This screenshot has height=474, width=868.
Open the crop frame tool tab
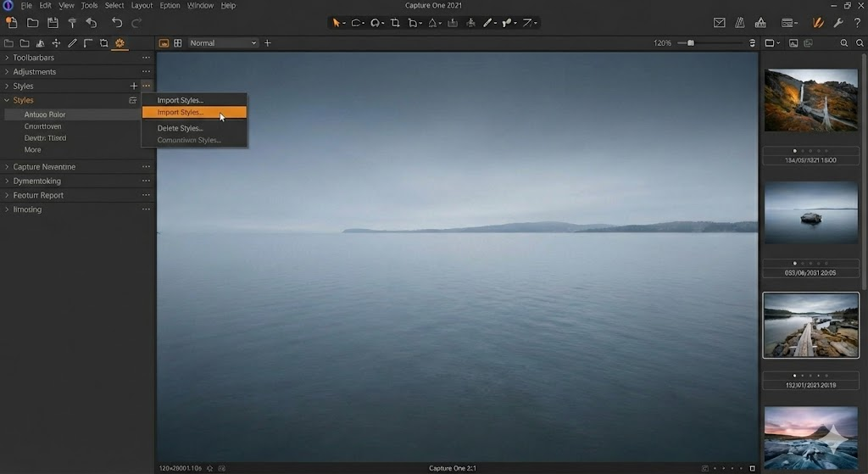tap(103, 42)
